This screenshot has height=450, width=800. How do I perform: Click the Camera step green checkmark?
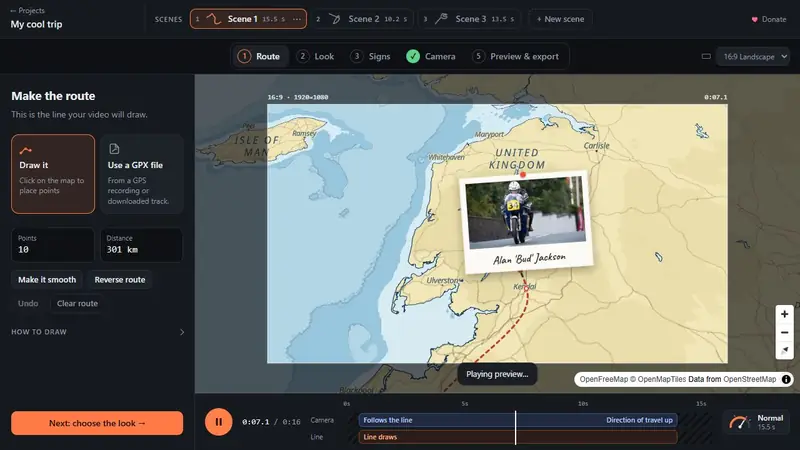(x=413, y=56)
